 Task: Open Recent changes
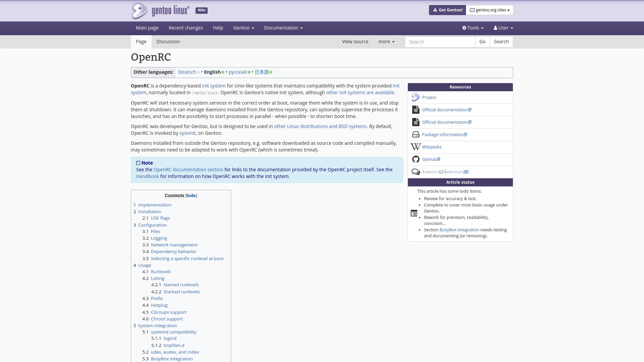pyautogui.click(x=186, y=28)
